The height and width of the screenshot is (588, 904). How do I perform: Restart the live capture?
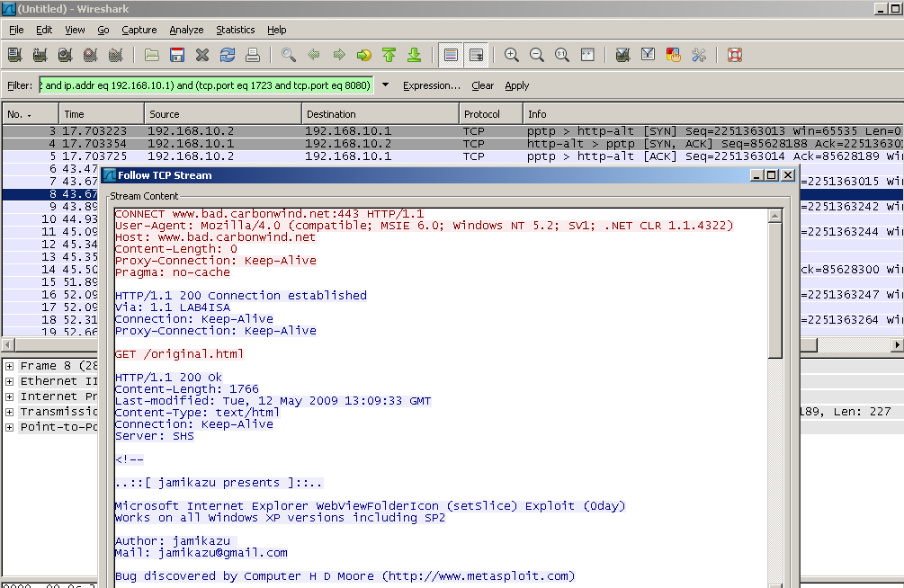point(116,55)
